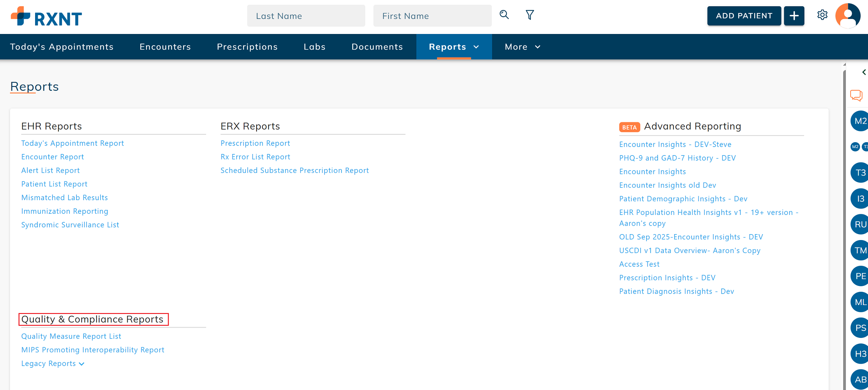Image resolution: width=868 pixels, height=390 pixels.
Task: Open the Access Test report
Action: pos(639,264)
